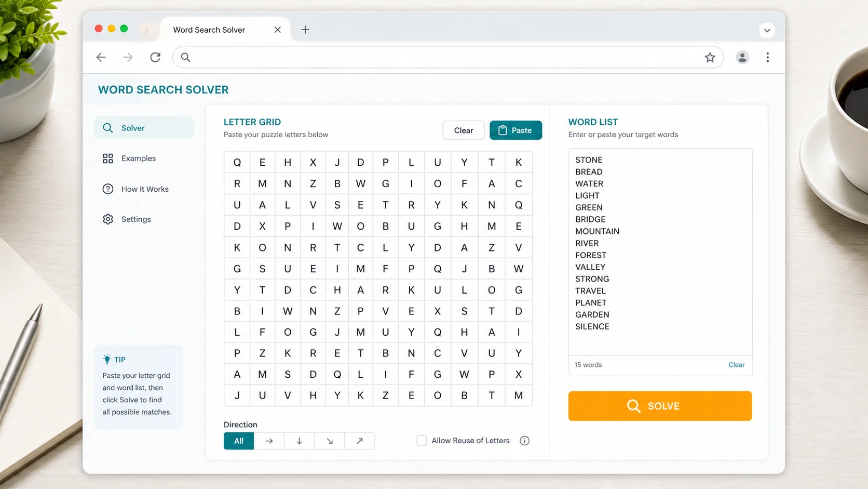
Task: Bookmark this page with the star icon
Action: [710, 57]
